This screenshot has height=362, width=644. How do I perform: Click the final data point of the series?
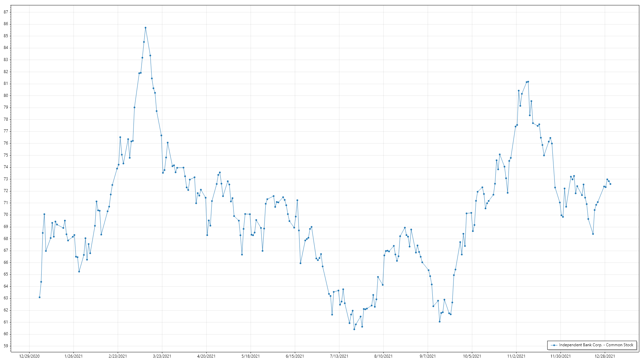click(x=610, y=184)
